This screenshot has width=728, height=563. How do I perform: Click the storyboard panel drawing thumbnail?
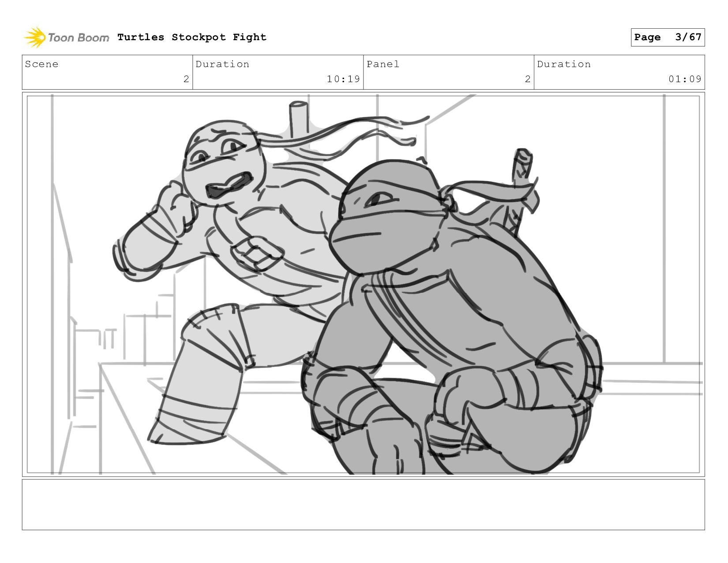363,284
